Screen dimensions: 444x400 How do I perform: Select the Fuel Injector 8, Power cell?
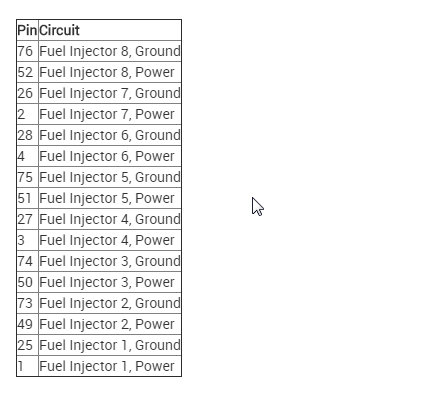click(x=110, y=72)
